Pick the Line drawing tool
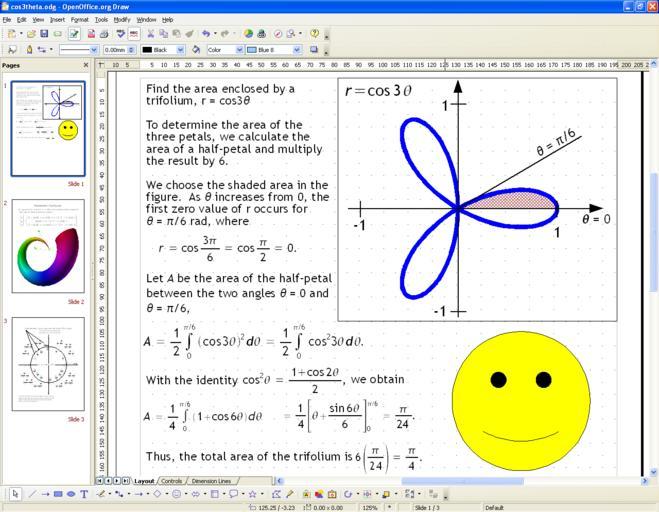 tap(32, 494)
